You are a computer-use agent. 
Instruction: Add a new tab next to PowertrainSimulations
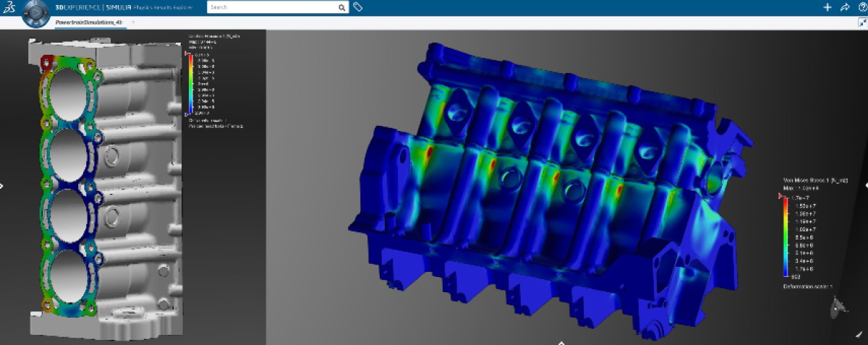tap(132, 23)
